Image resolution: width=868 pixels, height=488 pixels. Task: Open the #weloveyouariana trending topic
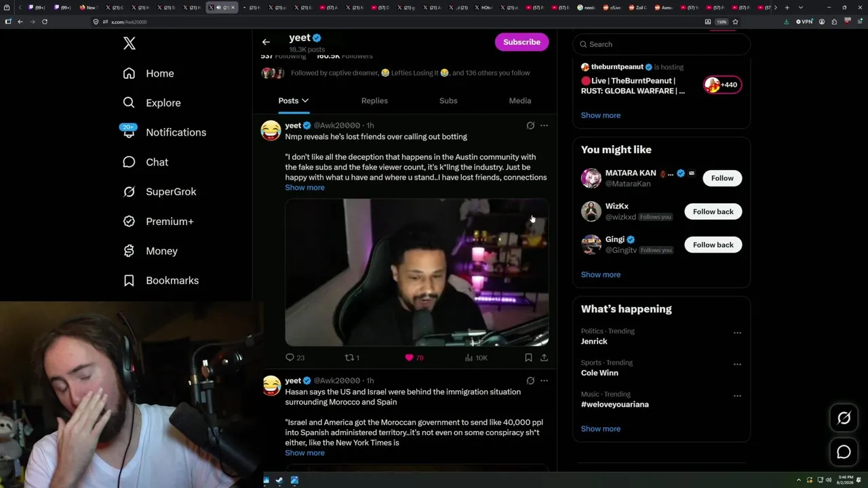click(x=614, y=404)
